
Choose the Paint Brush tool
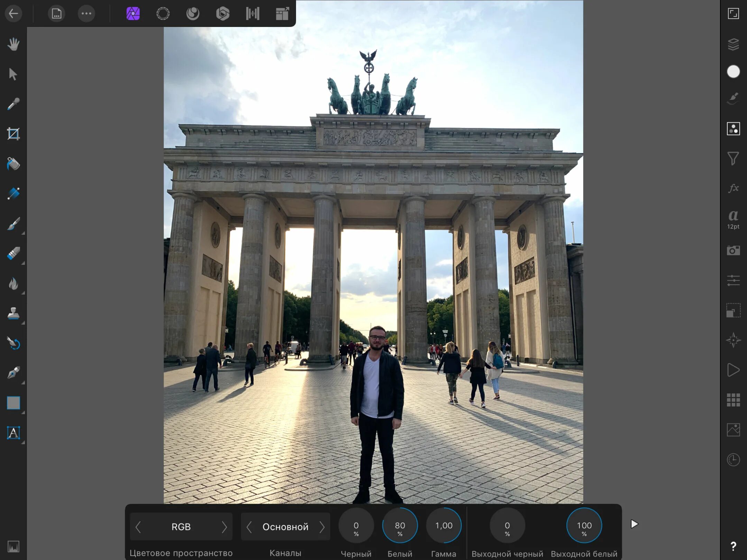13,224
